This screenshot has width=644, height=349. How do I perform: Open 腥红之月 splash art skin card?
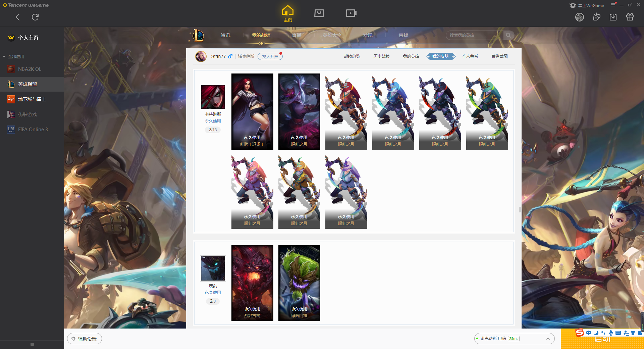pyautogui.click(x=299, y=111)
